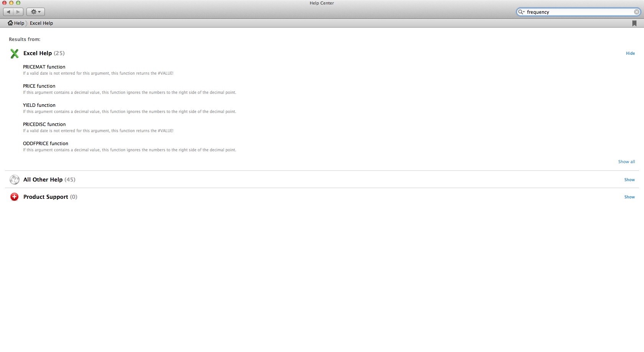
Task: Click the Product Support (0) heading
Action: pos(50,197)
